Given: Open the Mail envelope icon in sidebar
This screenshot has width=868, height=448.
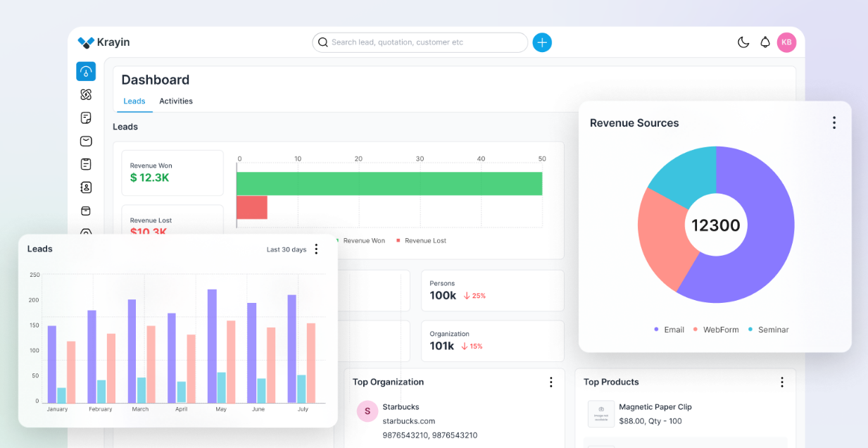Looking at the screenshot, I should [x=86, y=141].
